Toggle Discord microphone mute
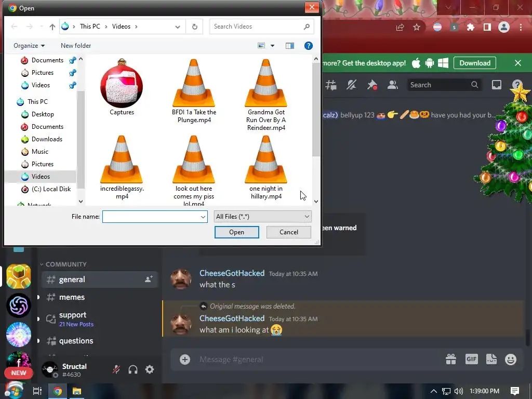The width and height of the screenshot is (532, 399). pyautogui.click(x=116, y=369)
